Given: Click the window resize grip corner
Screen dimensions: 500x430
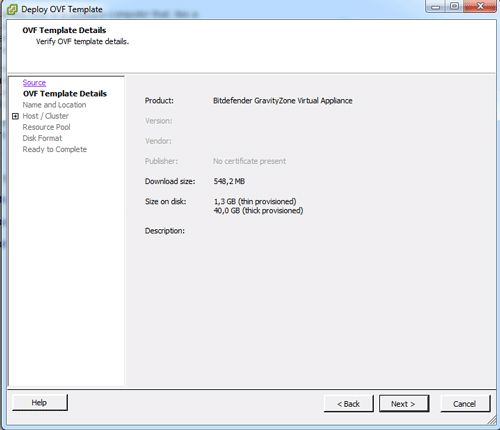Looking at the screenshot, I should 492,421.
